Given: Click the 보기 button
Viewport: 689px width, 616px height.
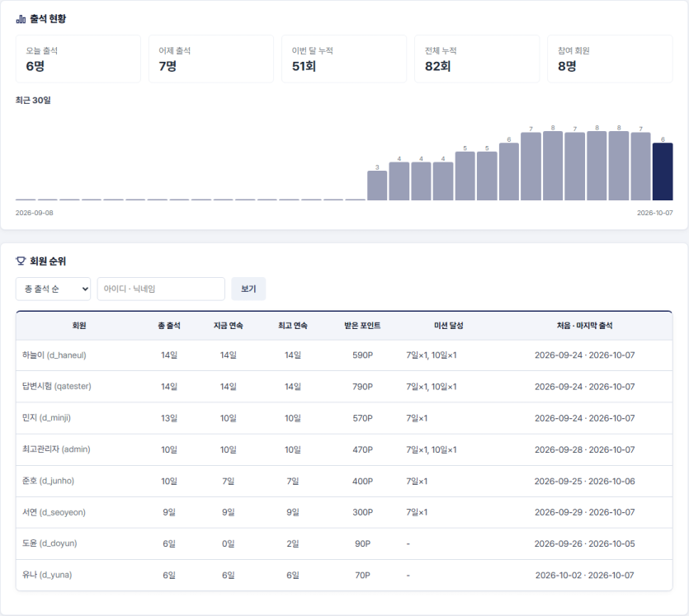Looking at the screenshot, I should [248, 289].
